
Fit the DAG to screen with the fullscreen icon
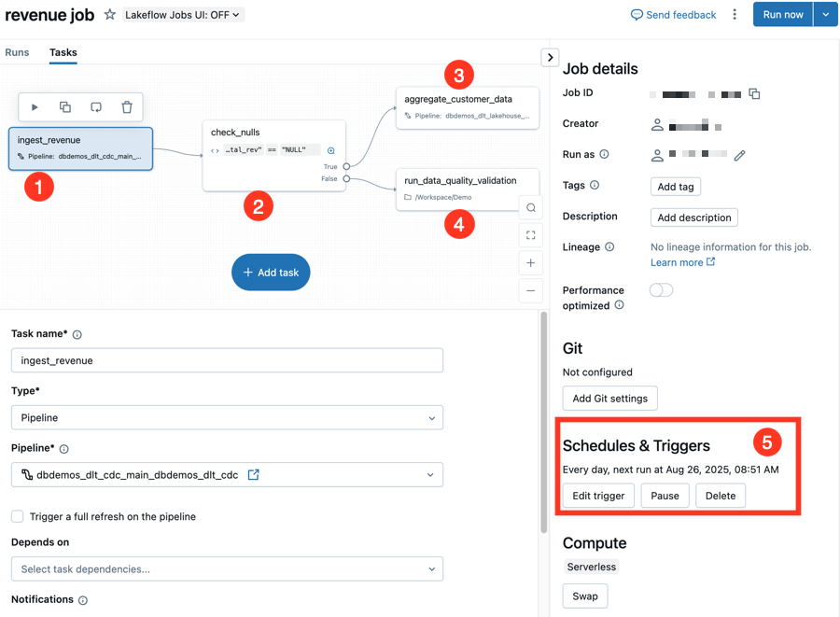click(531, 234)
